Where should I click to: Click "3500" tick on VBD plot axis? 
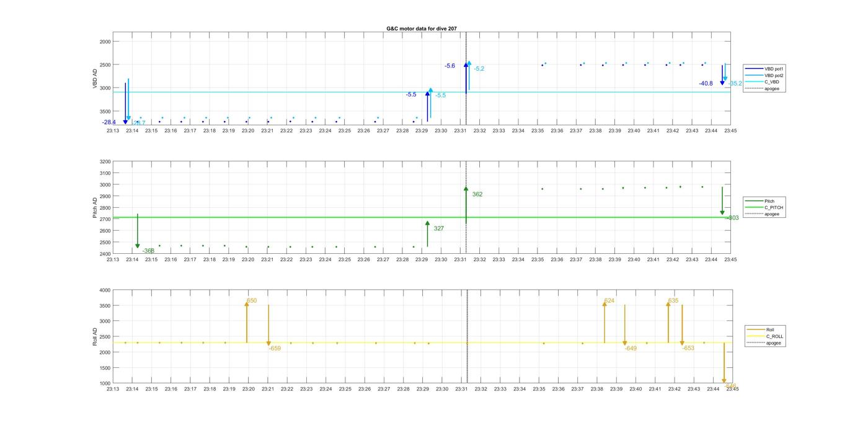point(105,111)
